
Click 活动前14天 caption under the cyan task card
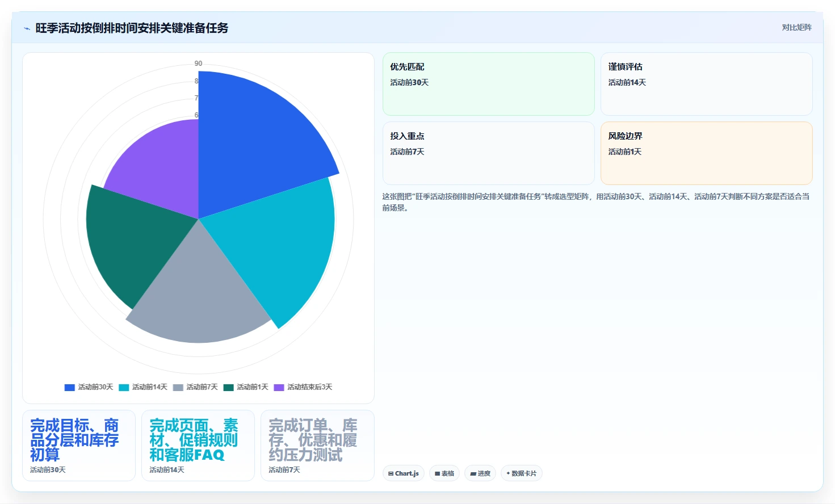[x=167, y=470]
